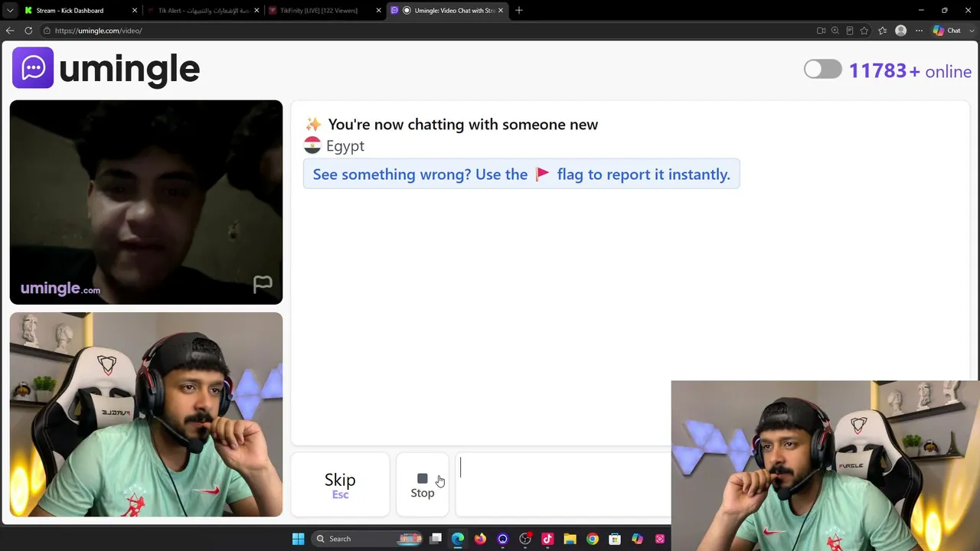Toggle the switch beside online count
Screen dimensions: 980x551
point(823,70)
